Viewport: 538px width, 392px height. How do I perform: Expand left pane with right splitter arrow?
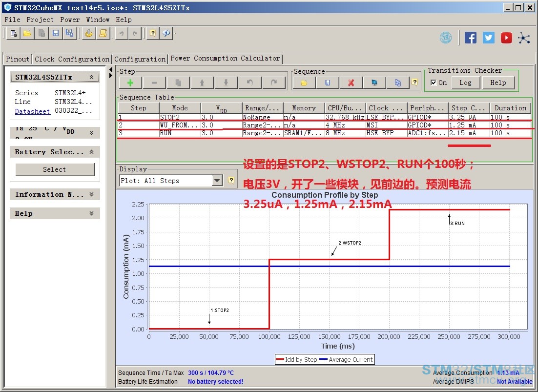tap(110, 75)
